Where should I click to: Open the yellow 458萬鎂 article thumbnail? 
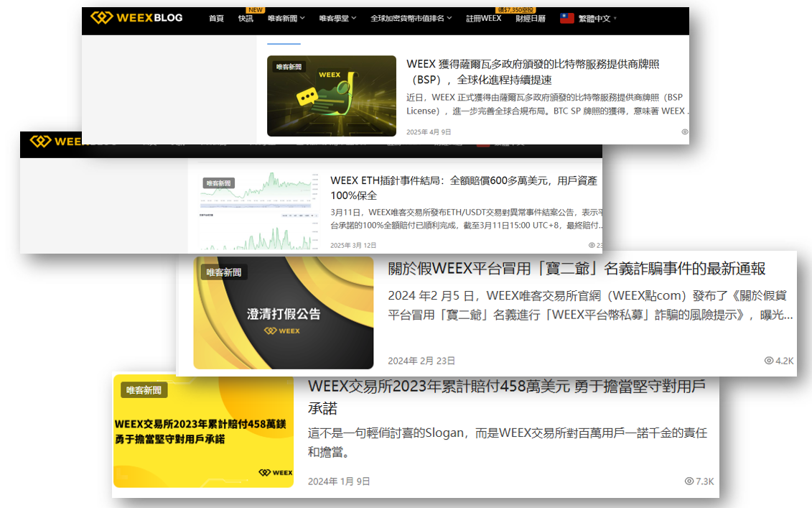click(203, 431)
